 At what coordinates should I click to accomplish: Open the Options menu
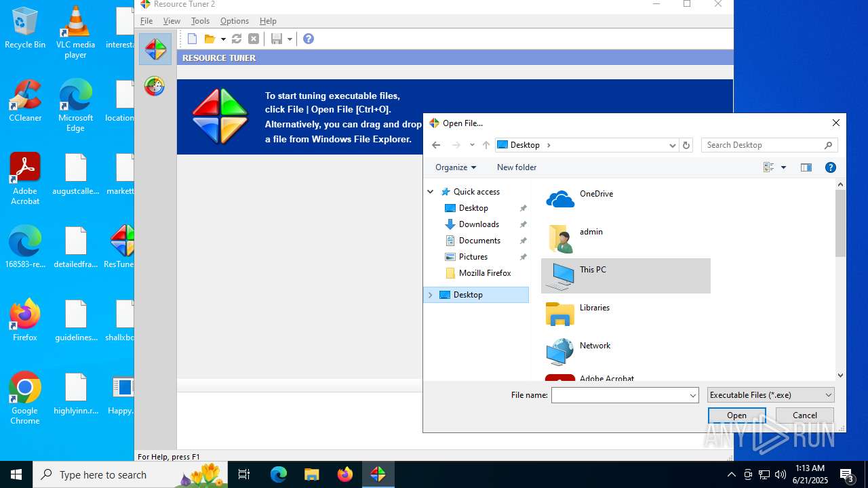coord(235,21)
